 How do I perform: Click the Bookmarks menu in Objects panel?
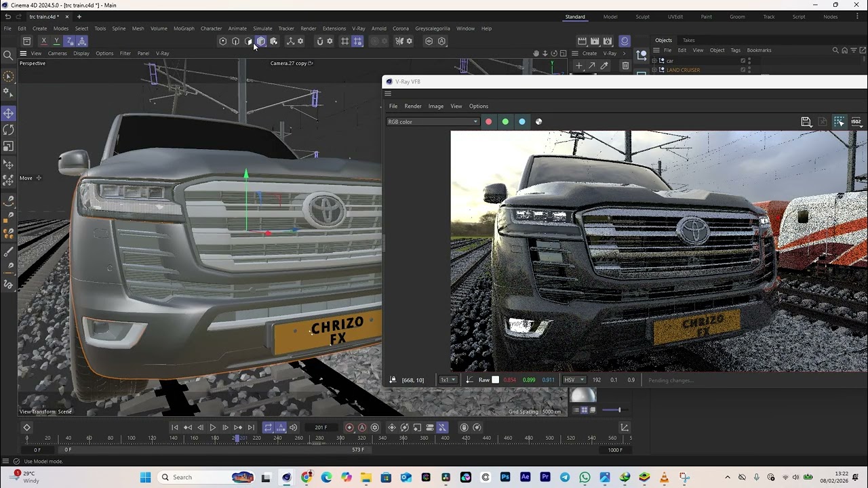tap(759, 50)
